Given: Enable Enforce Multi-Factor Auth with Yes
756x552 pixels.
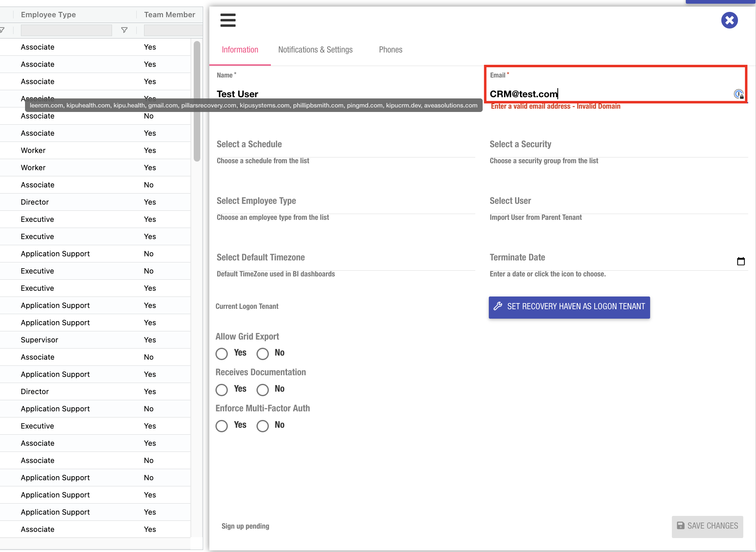Looking at the screenshot, I should pyautogui.click(x=222, y=426).
